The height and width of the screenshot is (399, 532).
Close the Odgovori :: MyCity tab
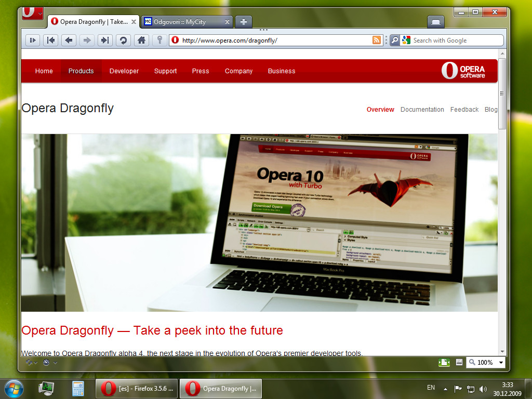click(228, 22)
